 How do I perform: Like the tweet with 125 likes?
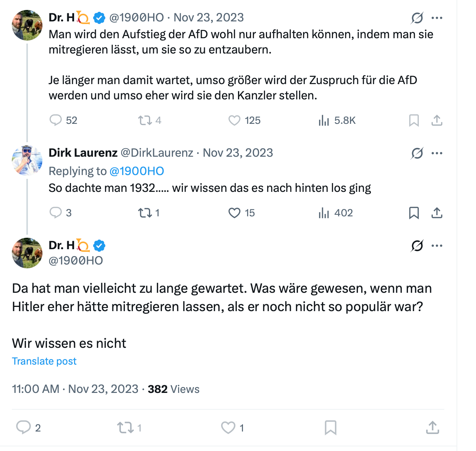[x=234, y=120]
